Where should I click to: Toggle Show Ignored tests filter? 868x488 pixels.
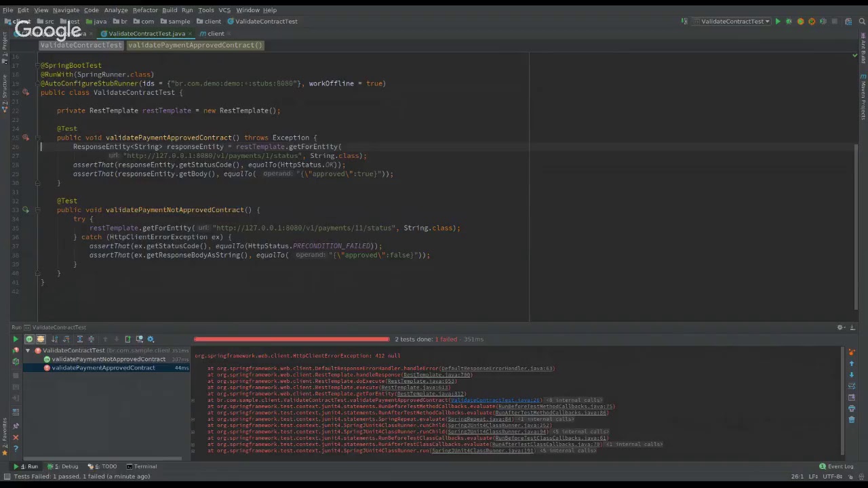point(41,339)
